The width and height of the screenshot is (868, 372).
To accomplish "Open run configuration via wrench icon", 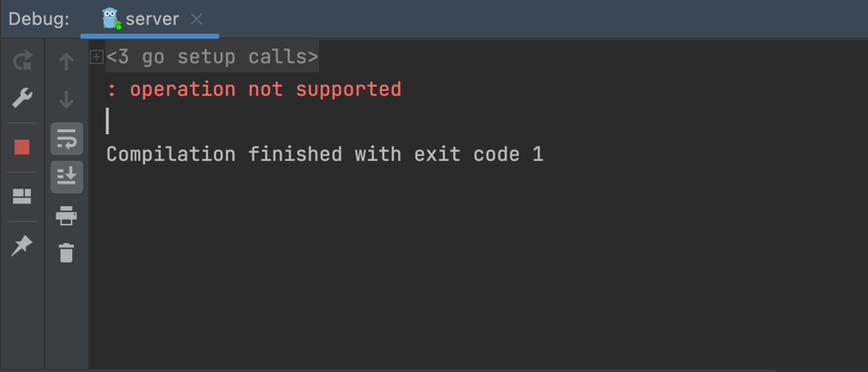I will (22, 99).
